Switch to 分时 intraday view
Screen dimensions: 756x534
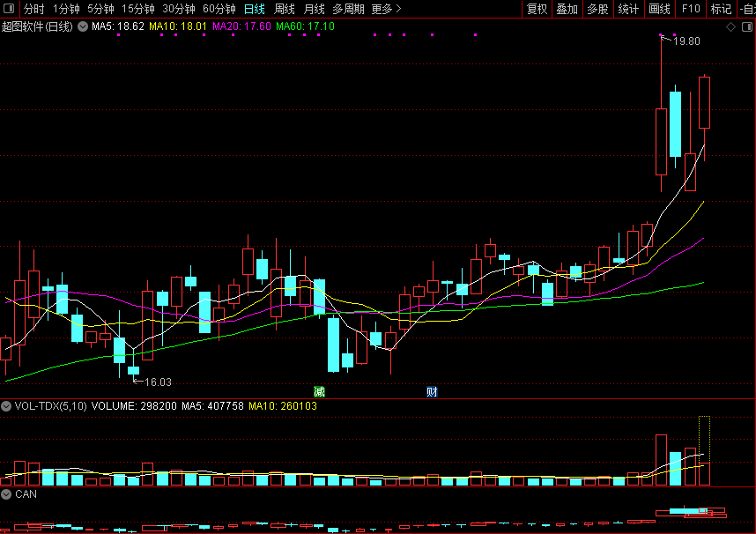click(33, 9)
